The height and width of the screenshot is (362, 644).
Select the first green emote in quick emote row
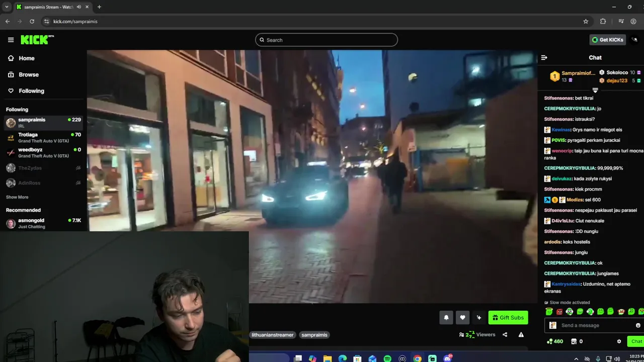coord(549,312)
